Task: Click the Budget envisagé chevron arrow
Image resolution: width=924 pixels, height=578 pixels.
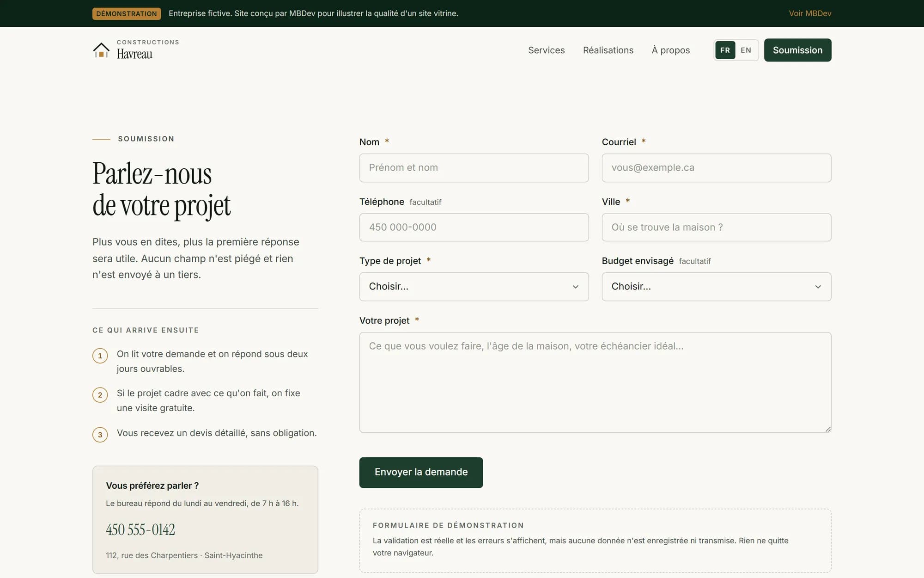Action: tap(818, 287)
